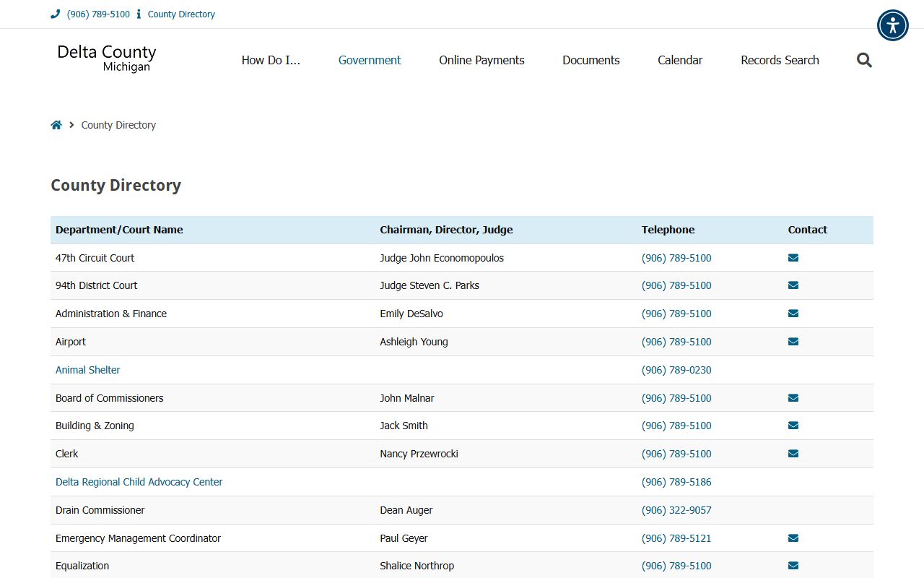Viewport: 924px width, 578px height.
Task: Click the Delta County Michigan logo
Action: pyautogui.click(x=107, y=59)
